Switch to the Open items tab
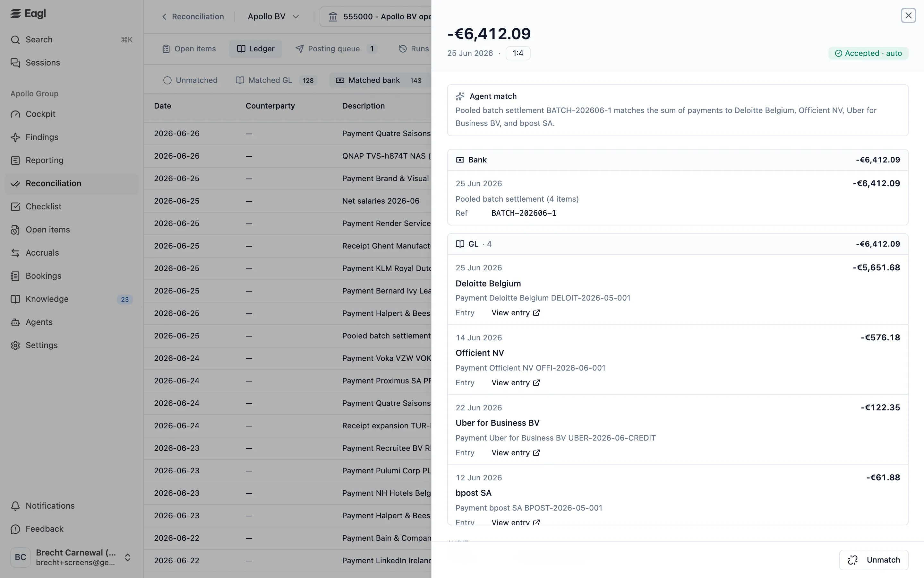The image size is (924, 578). point(189,49)
